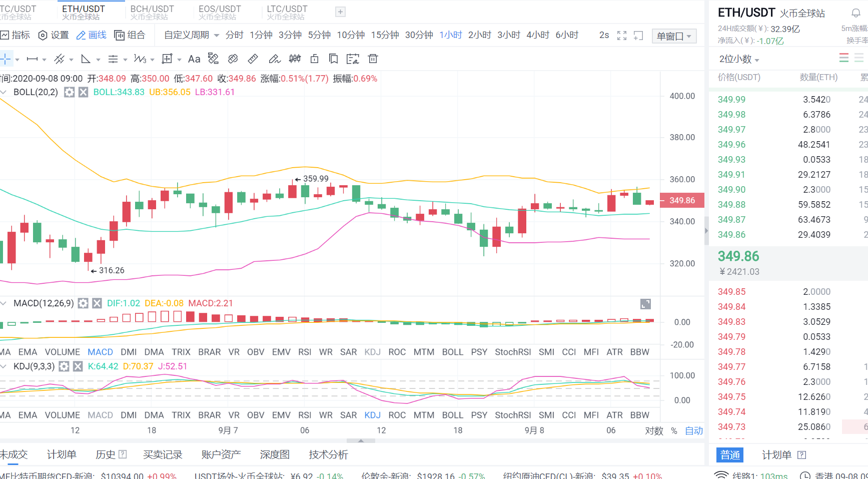
Task: Open BOLL indicator settings gear
Action: pyautogui.click(x=70, y=92)
